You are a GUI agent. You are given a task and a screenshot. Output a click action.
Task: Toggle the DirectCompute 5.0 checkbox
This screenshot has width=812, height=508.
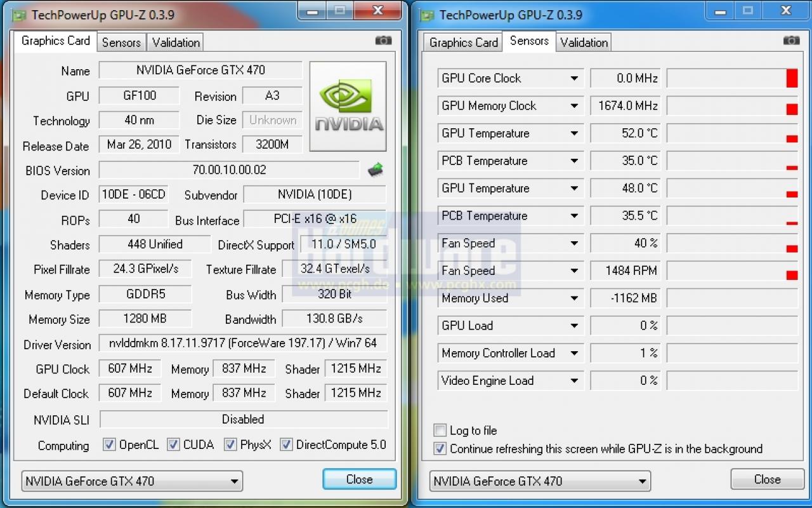coord(286,444)
